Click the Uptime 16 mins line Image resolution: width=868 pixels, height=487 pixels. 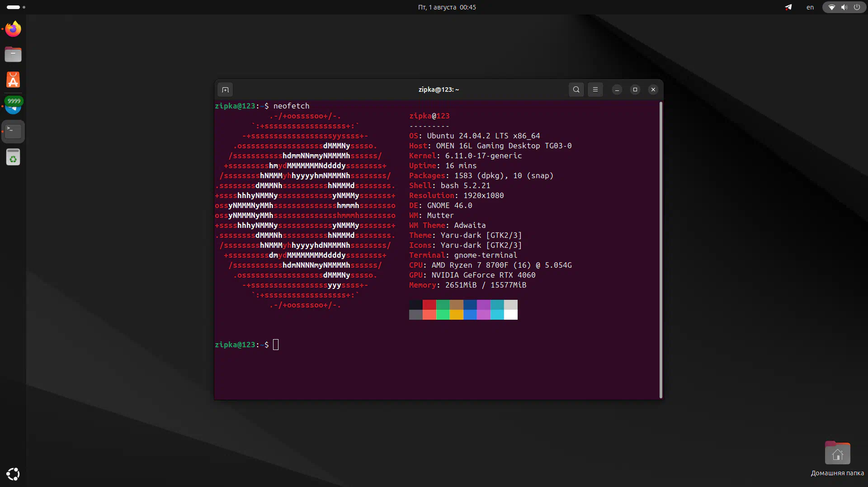443,165
